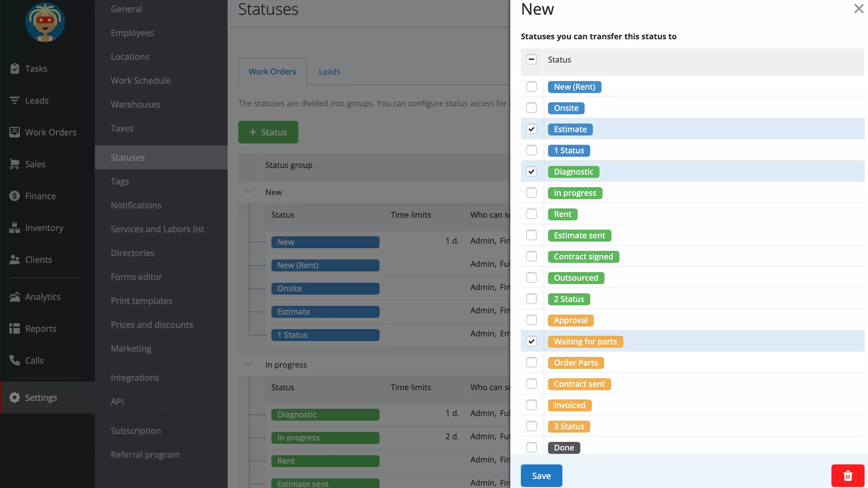Click the Add Status button
The height and width of the screenshot is (488, 868).
[268, 132]
